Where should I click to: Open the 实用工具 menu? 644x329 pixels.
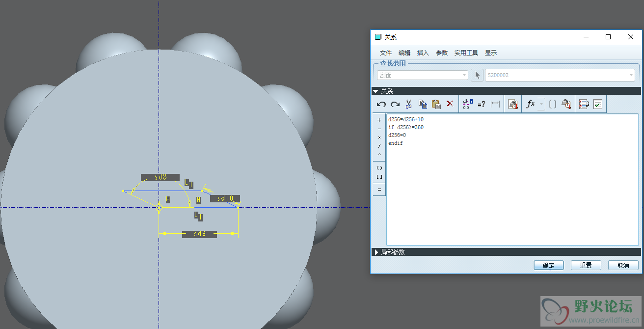pos(466,53)
